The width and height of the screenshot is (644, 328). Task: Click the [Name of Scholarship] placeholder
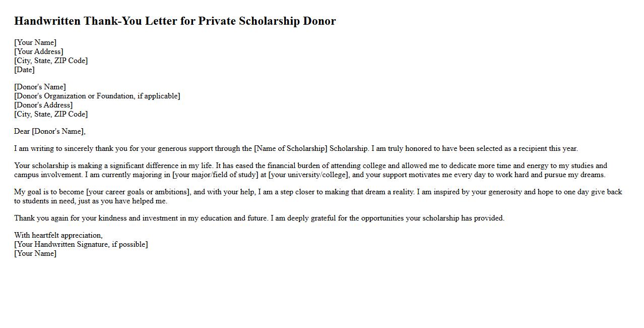coord(290,148)
